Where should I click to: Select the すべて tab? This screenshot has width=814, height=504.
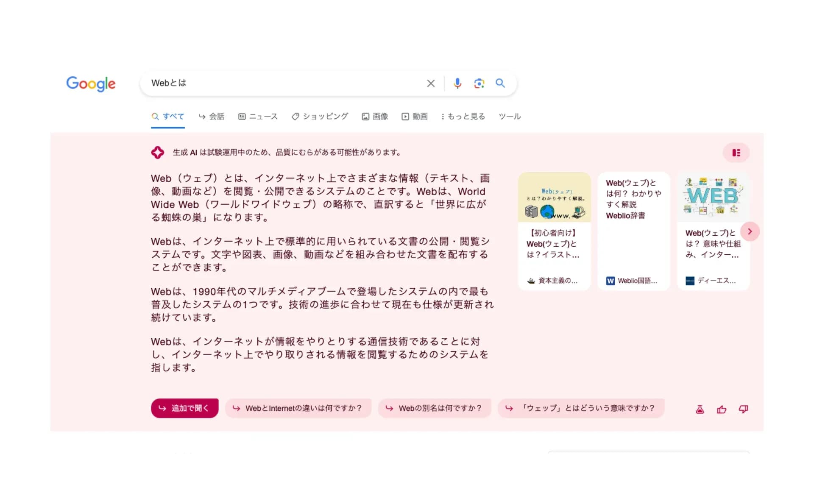coord(168,117)
